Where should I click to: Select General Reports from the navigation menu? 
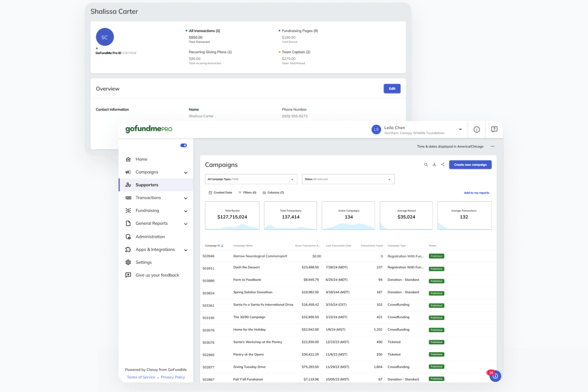coord(151,223)
